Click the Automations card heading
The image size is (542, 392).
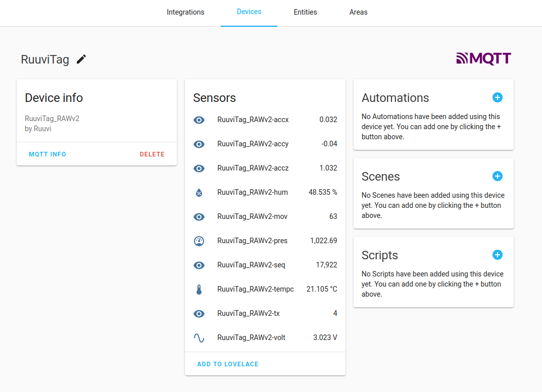tap(395, 98)
